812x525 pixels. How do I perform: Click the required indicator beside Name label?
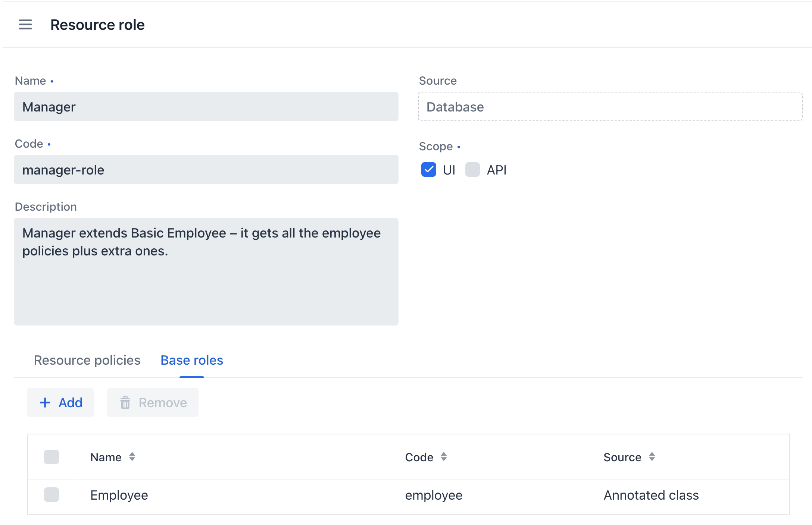52,81
